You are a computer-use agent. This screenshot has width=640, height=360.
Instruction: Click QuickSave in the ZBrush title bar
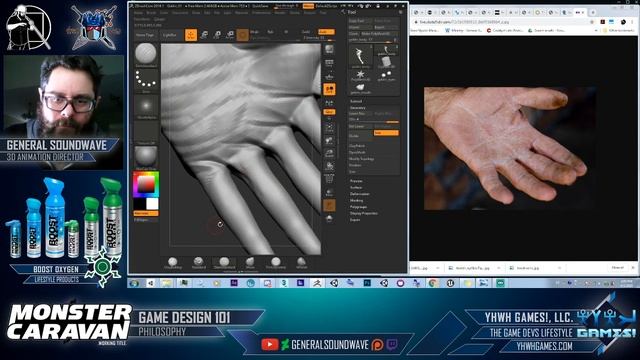pos(260,6)
